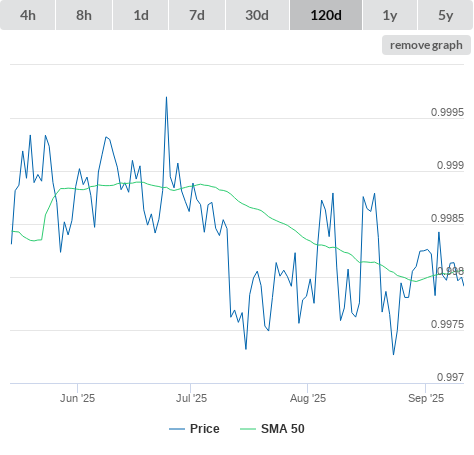Choose the 1d range tab

click(141, 15)
